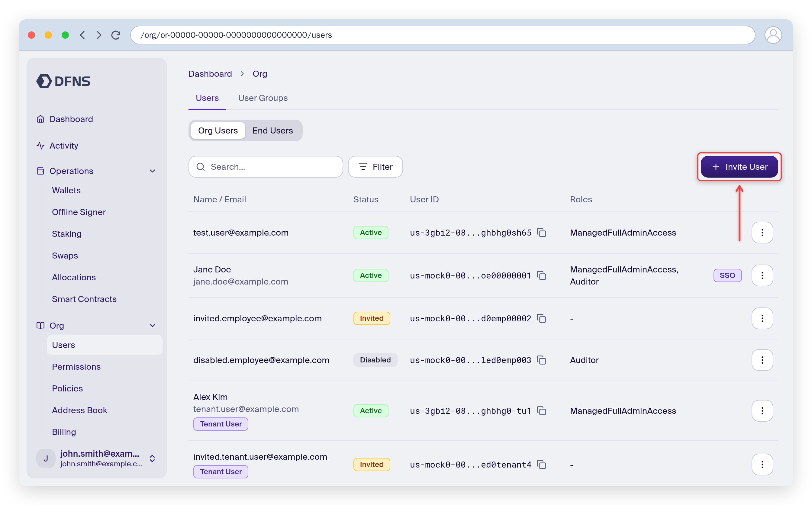Copy user ID for test.user@example.com
The image size is (812, 505).
[541, 233]
